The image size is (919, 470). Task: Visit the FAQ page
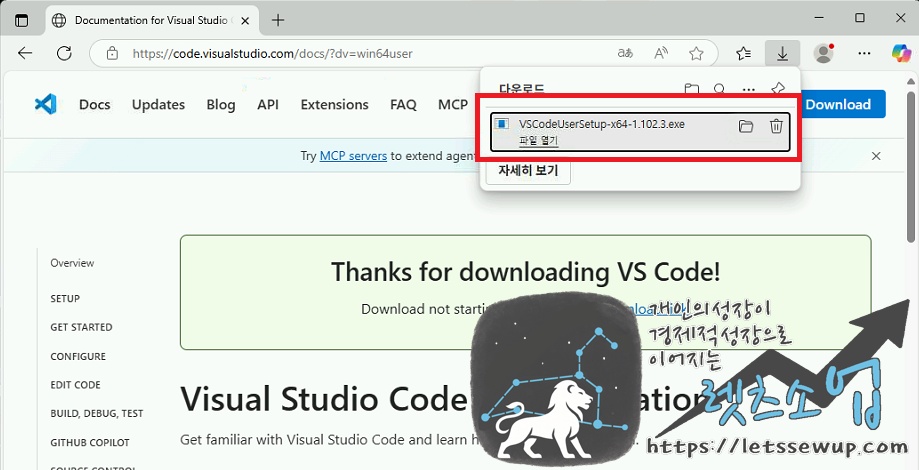pos(403,105)
